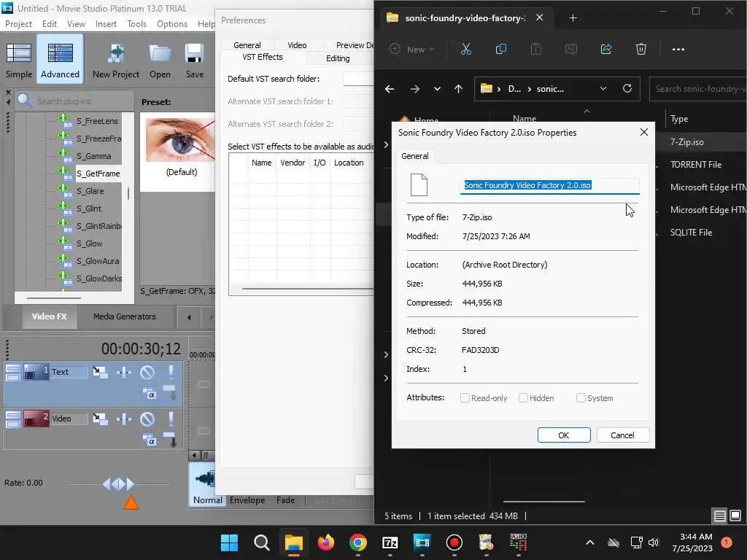This screenshot has height=560, width=747.
Task: Close the sonic-foundry-video-factory Explorer tab
Action: tap(539, 17)
